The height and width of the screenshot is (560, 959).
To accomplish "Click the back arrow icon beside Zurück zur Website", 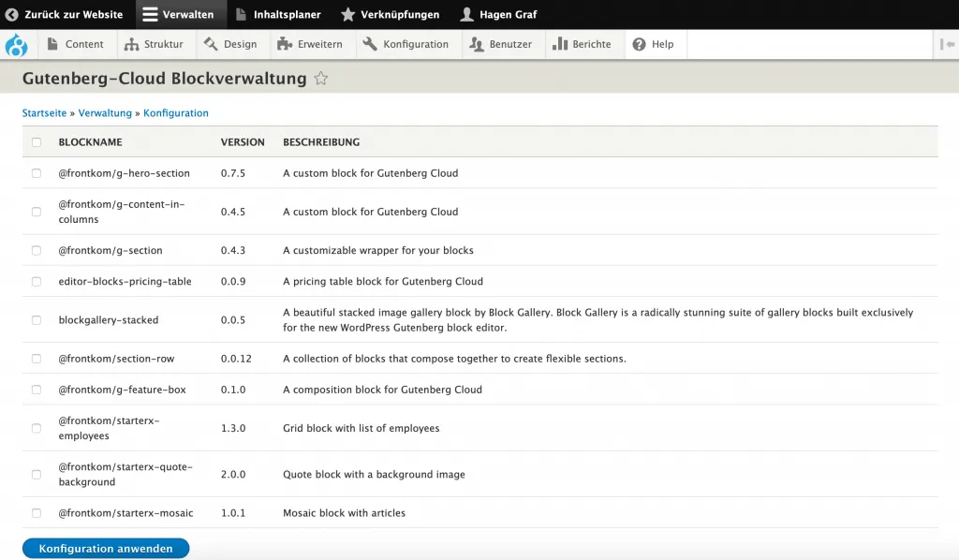I will (11, 14).
